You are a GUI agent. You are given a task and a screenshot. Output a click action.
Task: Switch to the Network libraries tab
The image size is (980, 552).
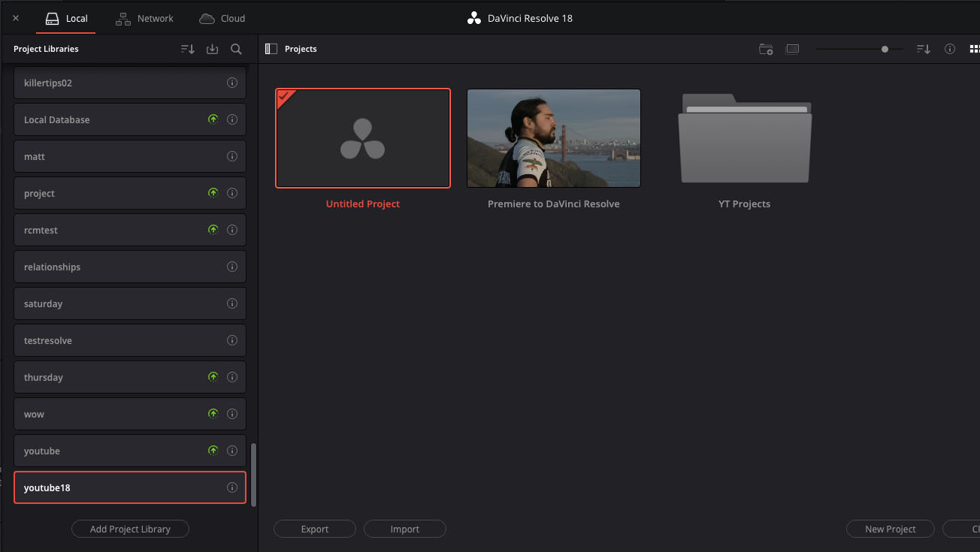click(x=144, y=18)
